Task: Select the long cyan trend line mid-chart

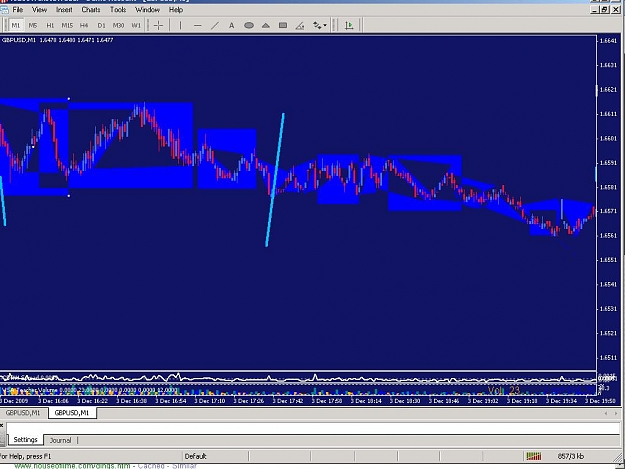Action: (x=275, y=180)
